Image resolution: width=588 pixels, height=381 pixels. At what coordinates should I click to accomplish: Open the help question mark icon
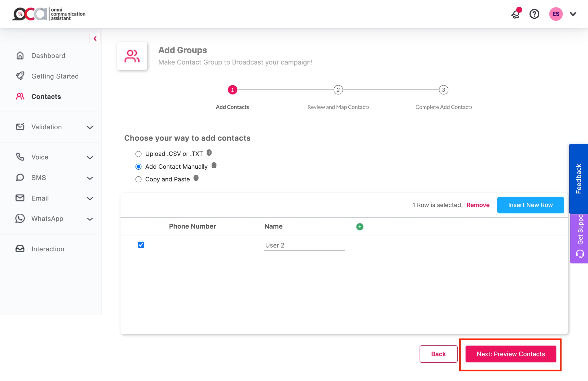coord(534,14)
